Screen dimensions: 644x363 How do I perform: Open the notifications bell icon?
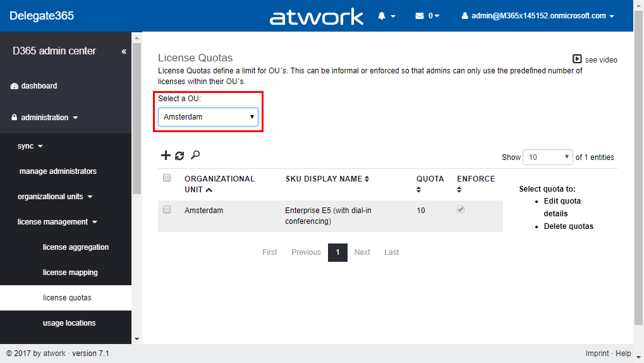point(382,16)
